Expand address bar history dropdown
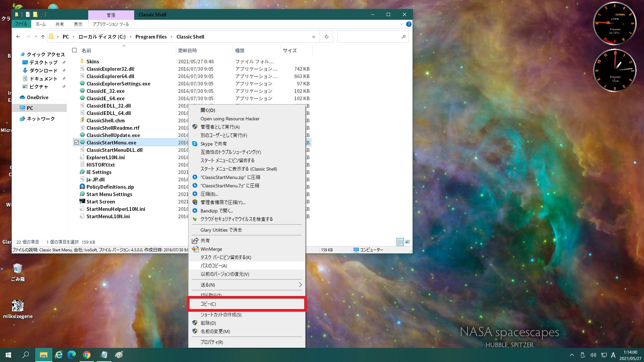 pyautogui.click(x=313, y=37)
